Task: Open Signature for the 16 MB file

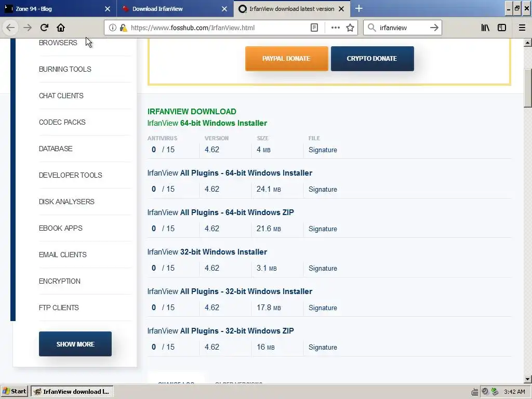Action: 323,347
